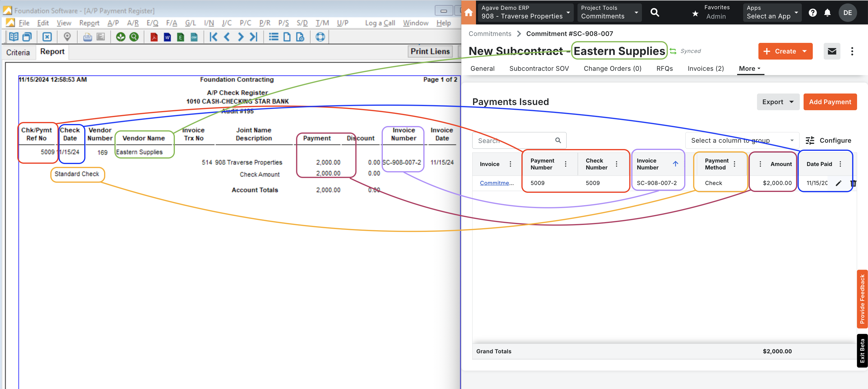Open the Project Tools Commitments dropdown
The height and width of the screenshot is (389, 868).
[609, 12]
